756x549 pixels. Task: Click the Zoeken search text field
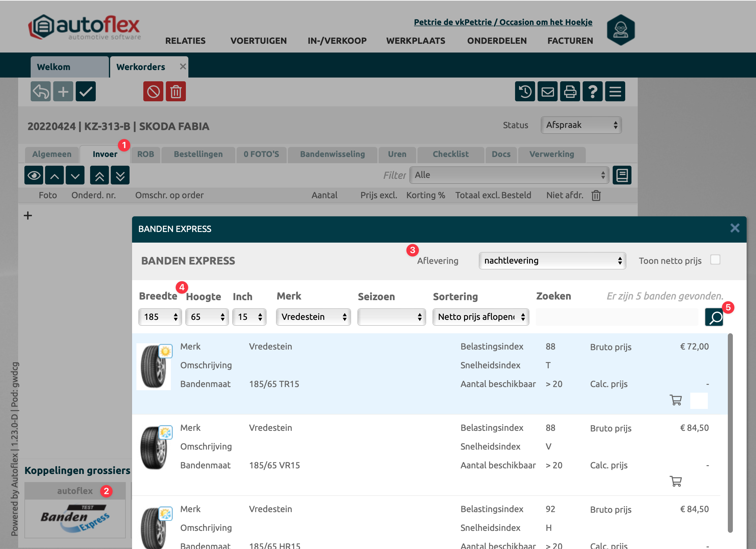[617, 317]
